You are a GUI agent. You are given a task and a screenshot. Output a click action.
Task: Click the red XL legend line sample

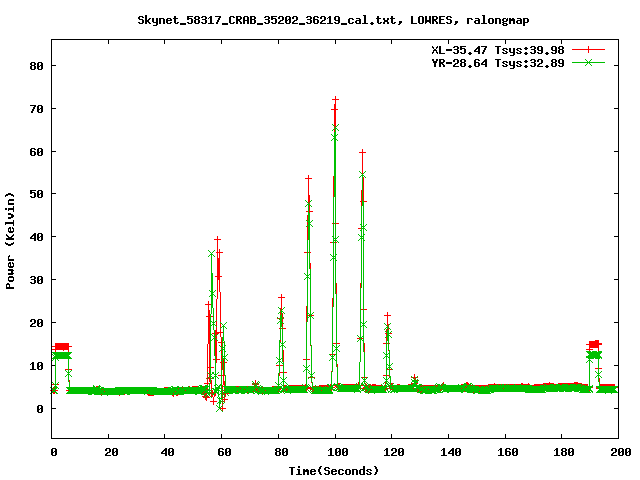click(588, 50)
